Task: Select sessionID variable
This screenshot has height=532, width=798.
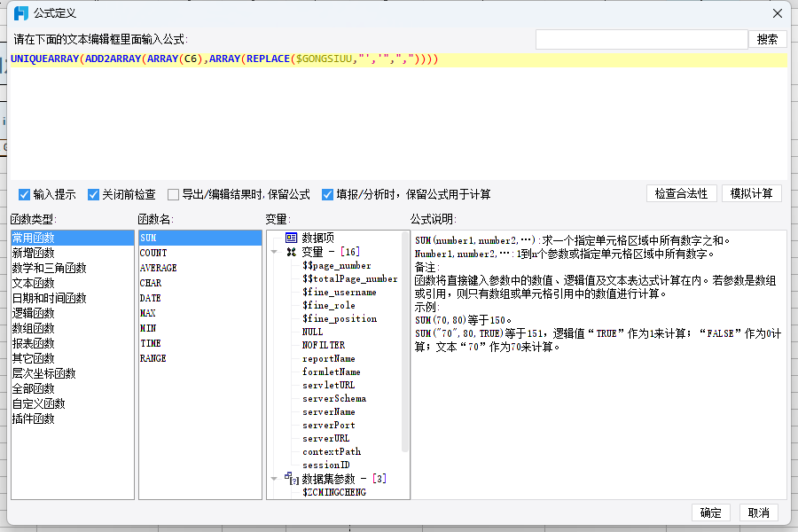Action: (x=325, y=465)
